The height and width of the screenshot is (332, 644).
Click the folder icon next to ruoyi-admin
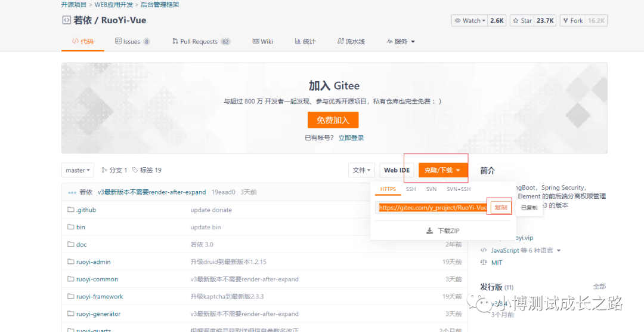(70, 262)
